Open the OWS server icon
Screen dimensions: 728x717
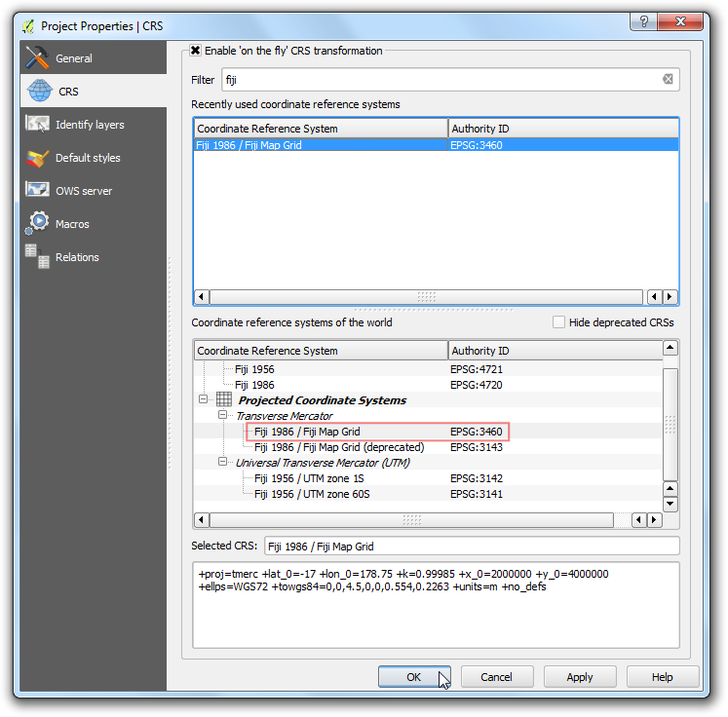(x=38, y=191)
